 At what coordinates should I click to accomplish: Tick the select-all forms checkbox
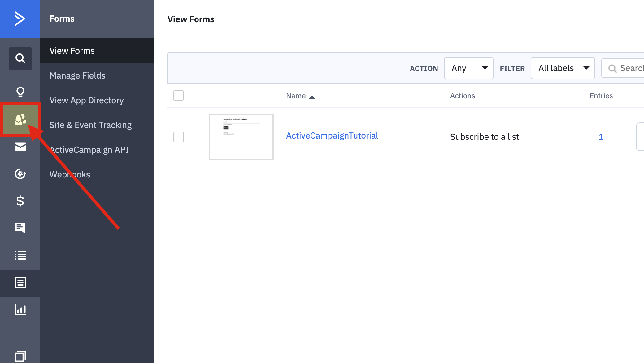click(179, 96)
